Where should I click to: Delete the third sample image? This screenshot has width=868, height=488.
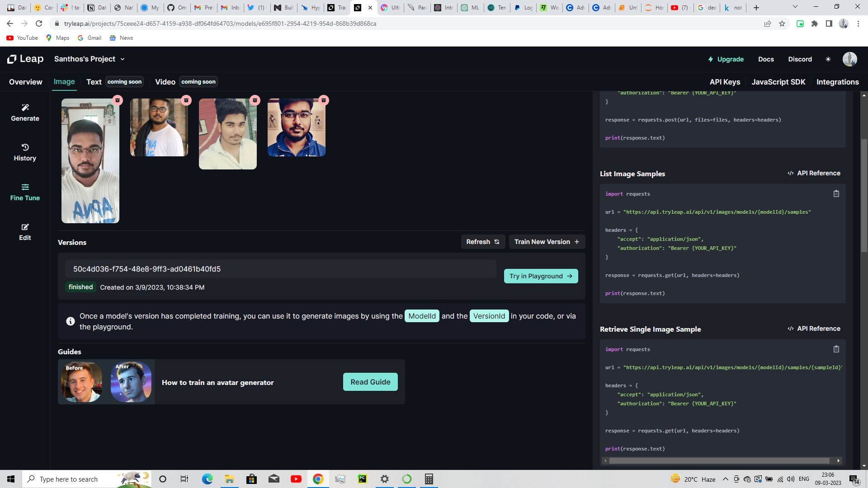pos(255,100)
